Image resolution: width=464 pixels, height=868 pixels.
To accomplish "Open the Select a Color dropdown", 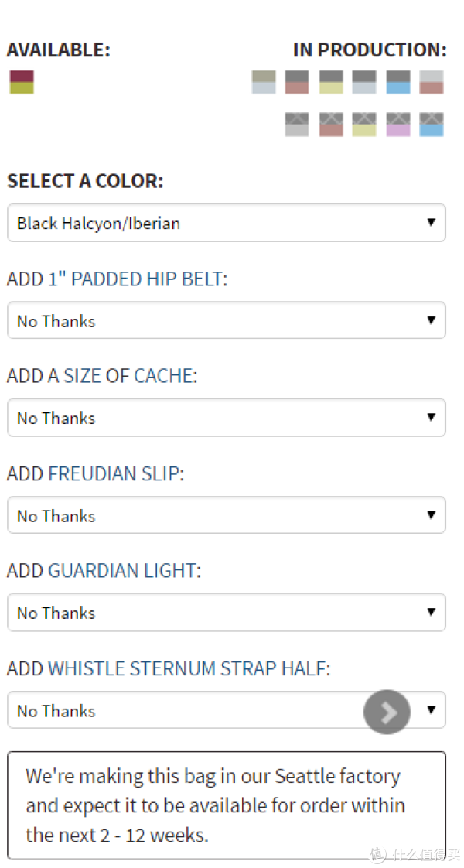I will (226, 223).
